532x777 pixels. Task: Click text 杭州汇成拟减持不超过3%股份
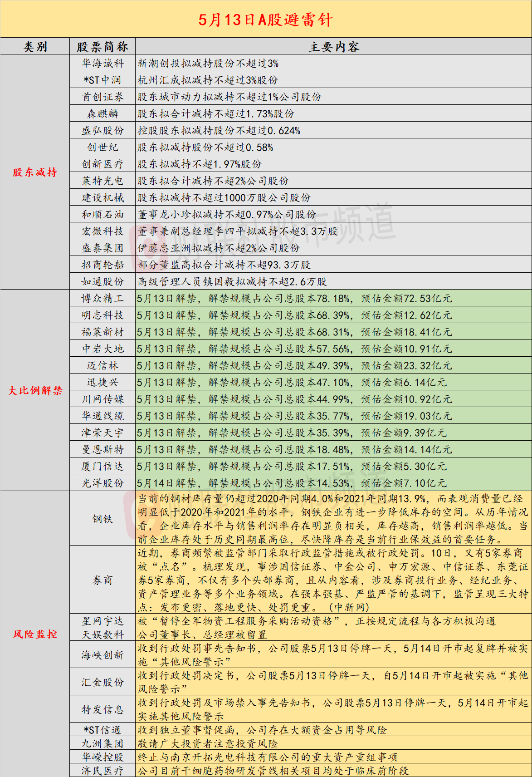pyautogui.click(x=208, y=80)
